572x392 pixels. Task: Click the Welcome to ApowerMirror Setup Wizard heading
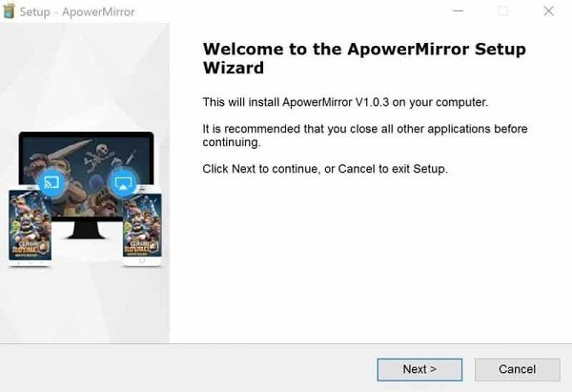[x=364, y=58]
